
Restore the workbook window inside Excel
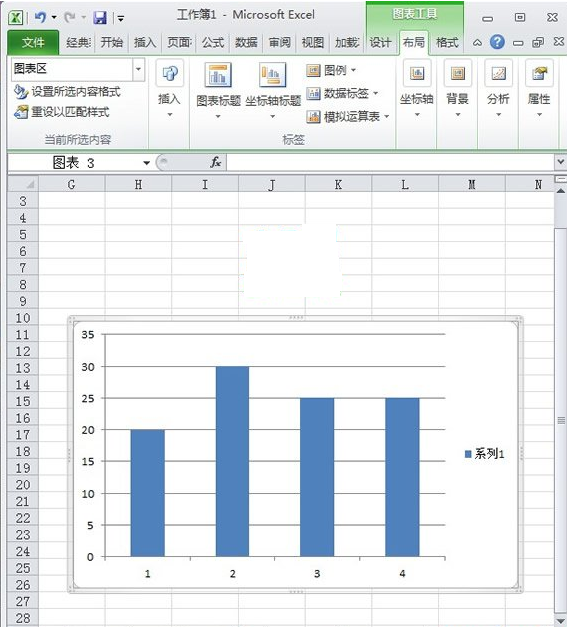click(538, 42)
